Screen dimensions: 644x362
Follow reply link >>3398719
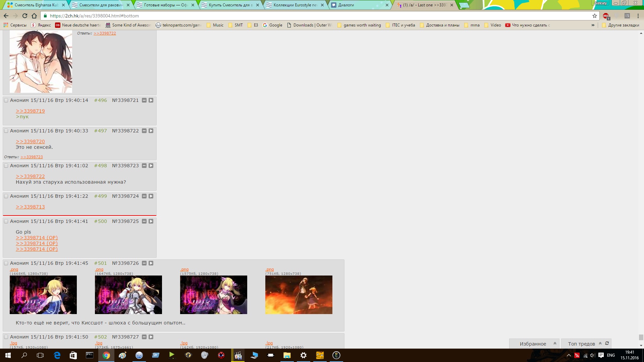[30, 111]
